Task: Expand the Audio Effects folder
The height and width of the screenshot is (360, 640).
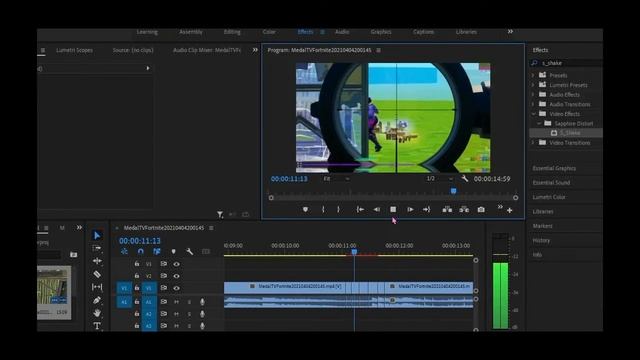Action: click(533, 94)
